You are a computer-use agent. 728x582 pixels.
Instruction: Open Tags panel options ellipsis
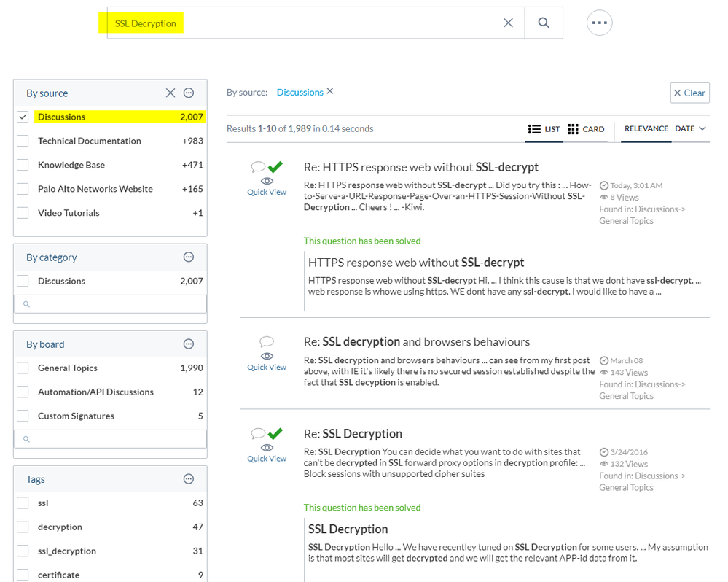click(x=189, y=479)
